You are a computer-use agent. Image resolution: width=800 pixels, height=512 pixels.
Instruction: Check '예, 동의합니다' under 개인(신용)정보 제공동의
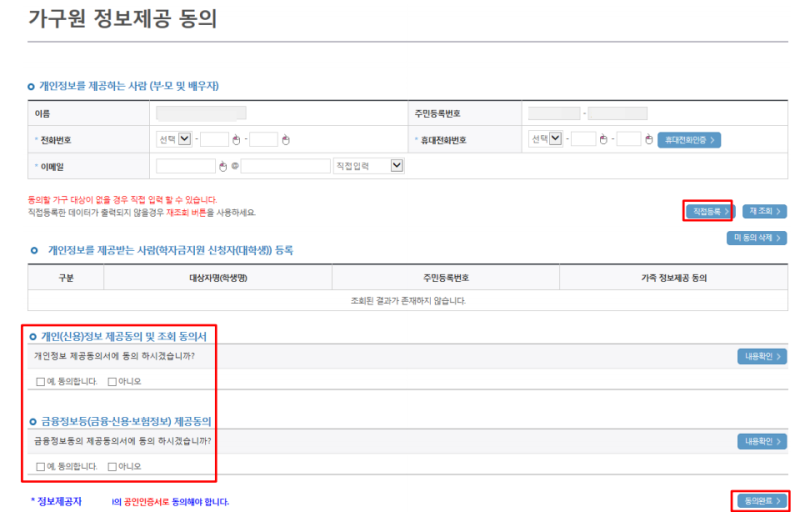click(40, 381)
